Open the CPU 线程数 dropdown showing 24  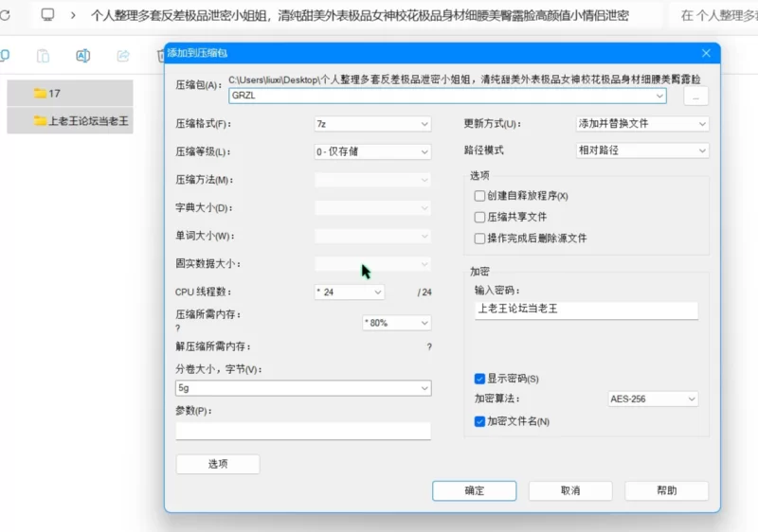[x=349, y=293]
